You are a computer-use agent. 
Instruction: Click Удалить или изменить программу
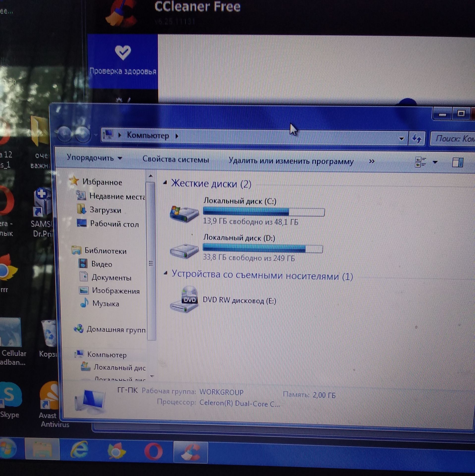point(291,161)
